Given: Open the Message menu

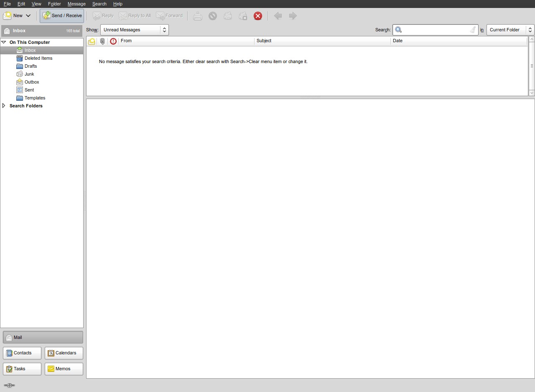Looking at the screenshot, I should pyautogui.click(x=76, y=4).
